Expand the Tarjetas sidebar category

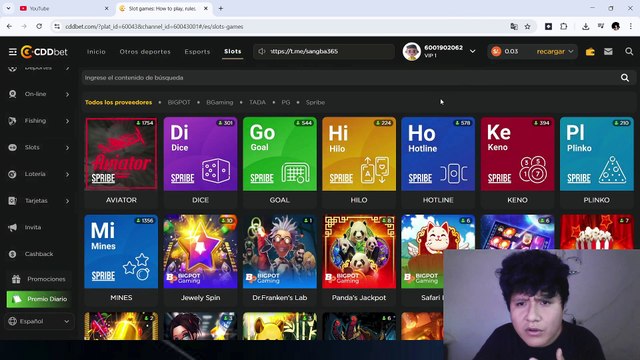point(67,201)
